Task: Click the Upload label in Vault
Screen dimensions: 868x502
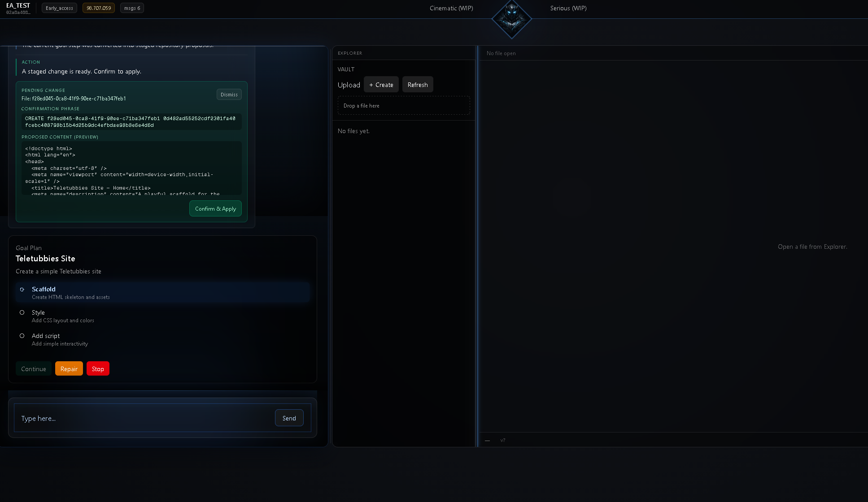Action: pos(349,85)
